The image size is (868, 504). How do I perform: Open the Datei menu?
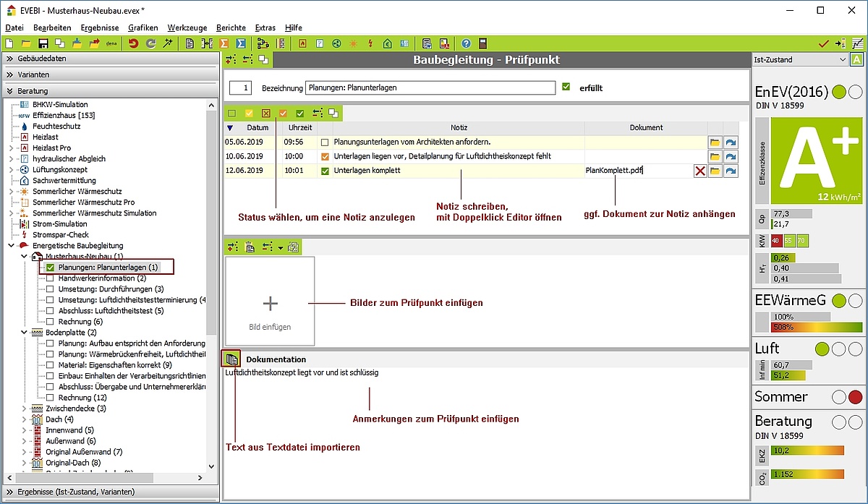(14, 27)
